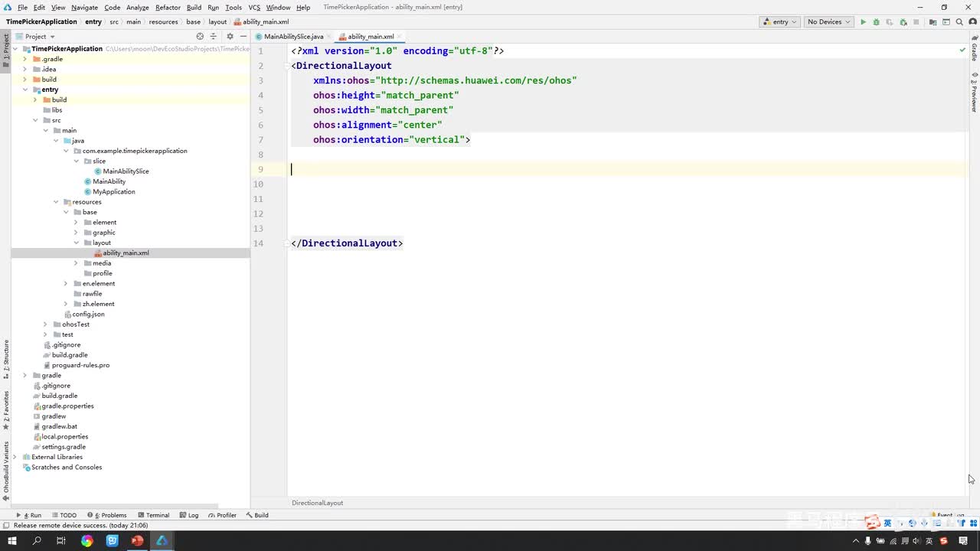Open Project panel settings gear
The width and height of the screenshot is (980, 551).
click(230, 36)
